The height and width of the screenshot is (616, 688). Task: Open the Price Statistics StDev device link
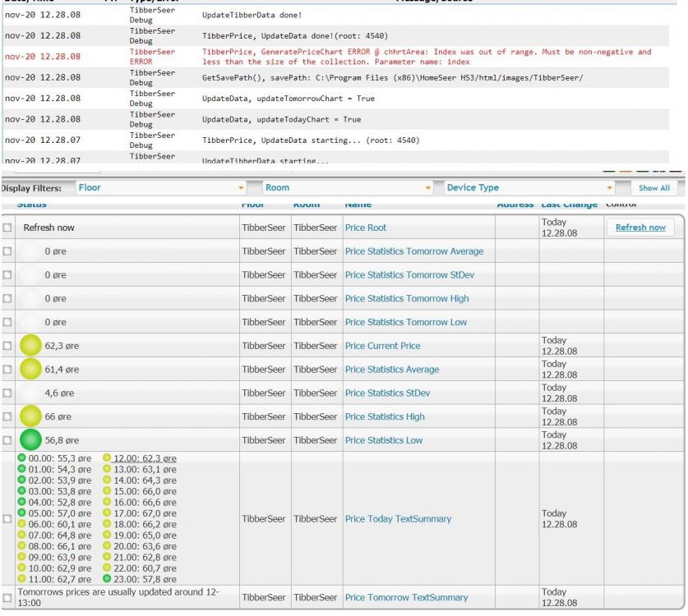click(387, 393)
